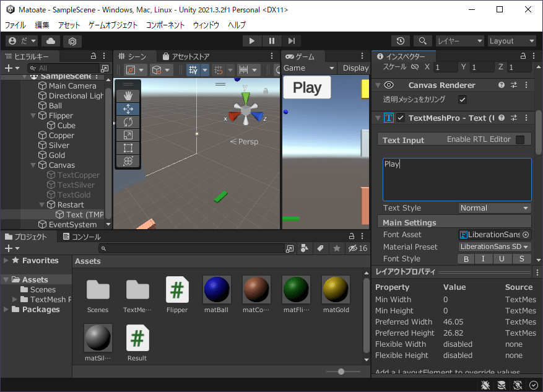Collapse the Canvas Renderer component

click(378, 85)
